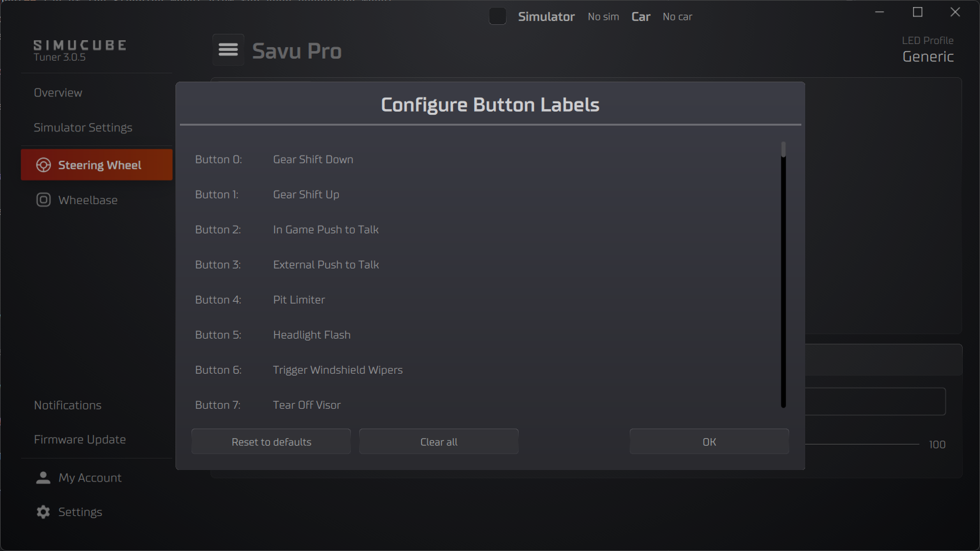
Task: Click the Wheelbase icon in the sidebar
Action: click(x=43, y=200)
